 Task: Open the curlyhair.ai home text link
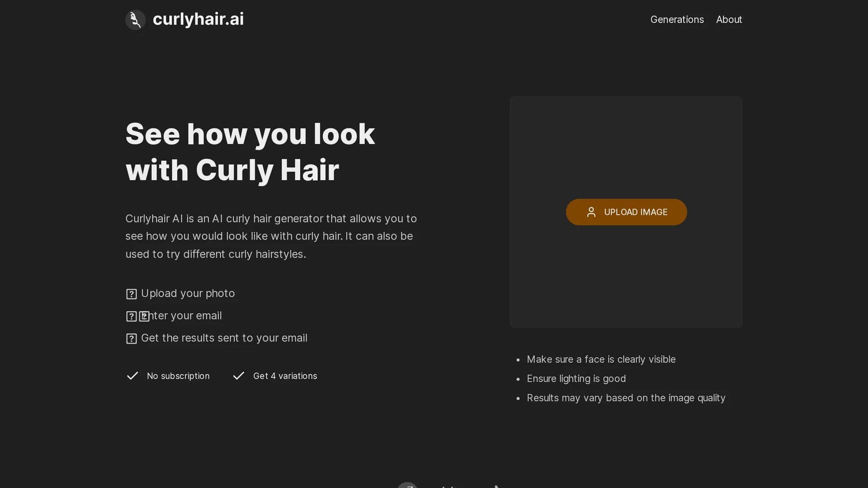[198, 19]
